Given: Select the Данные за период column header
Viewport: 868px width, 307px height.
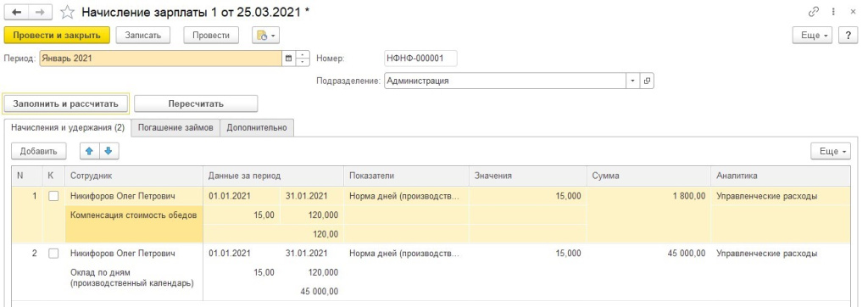Looking at the screenshot, I should (x=274, y=176).
